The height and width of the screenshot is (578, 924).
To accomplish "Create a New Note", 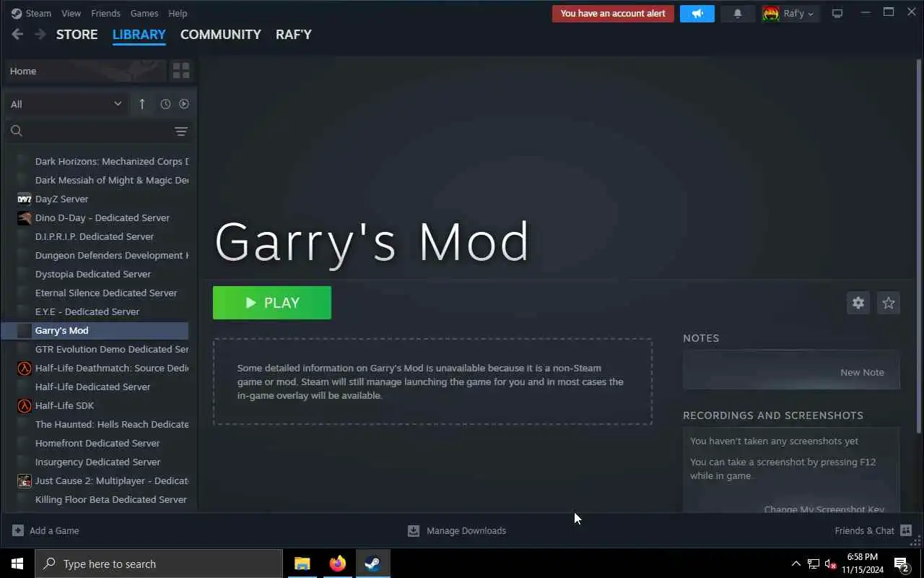I will [862, 372].
